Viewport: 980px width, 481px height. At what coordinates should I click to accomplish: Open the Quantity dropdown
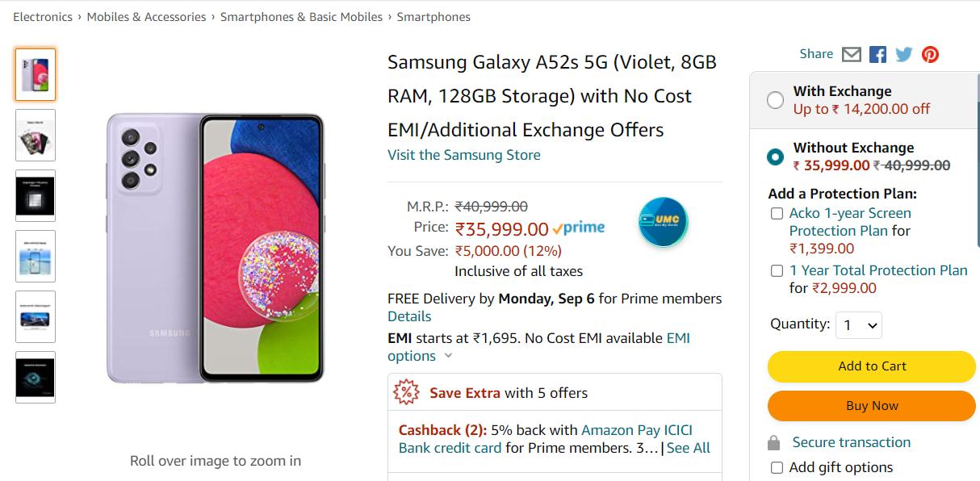(x=859, y=325)
